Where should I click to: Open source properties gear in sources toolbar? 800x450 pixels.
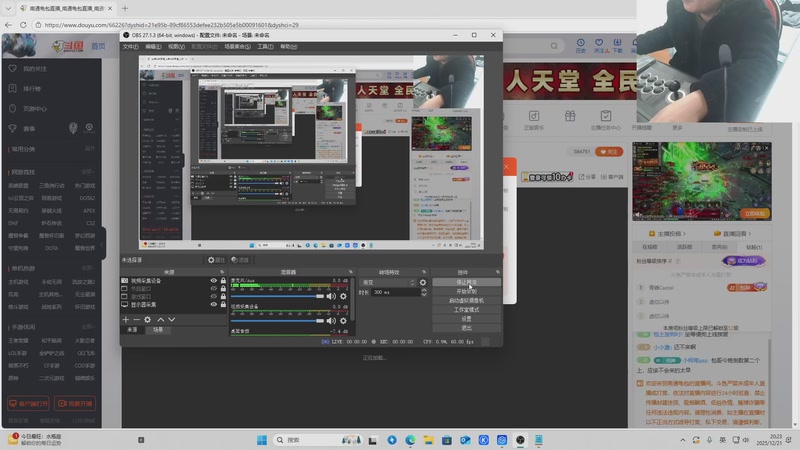[x=147, y=319]
